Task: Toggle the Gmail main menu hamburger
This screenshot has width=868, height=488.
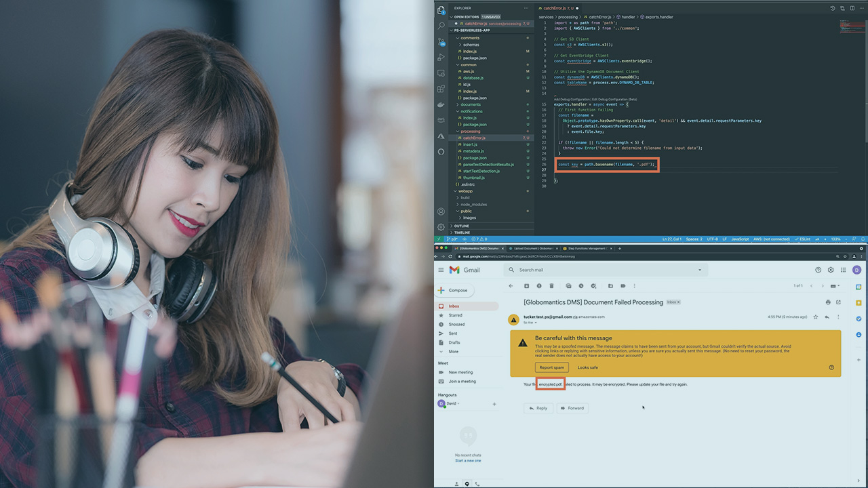Action: 441,270
